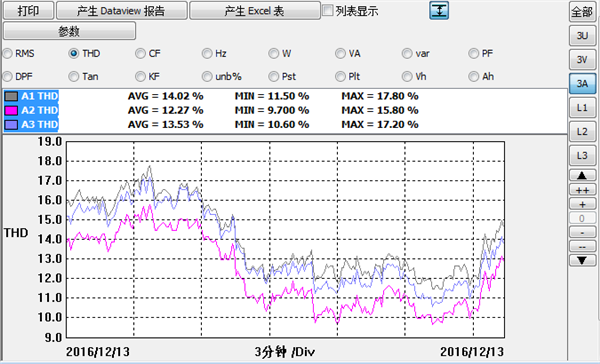Select the Ah radio button
This screenshot has height=364, width=600.
point(474,77)
